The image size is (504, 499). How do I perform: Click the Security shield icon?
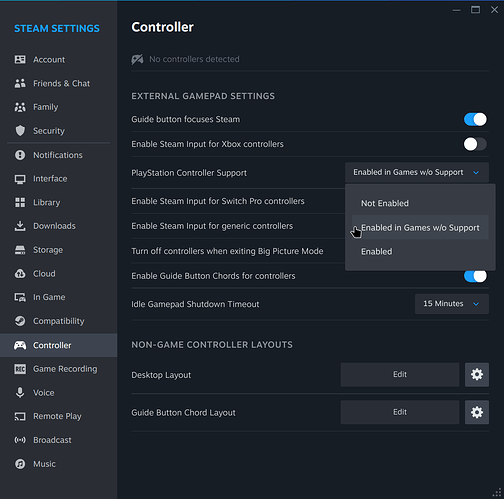pos(20,131)
